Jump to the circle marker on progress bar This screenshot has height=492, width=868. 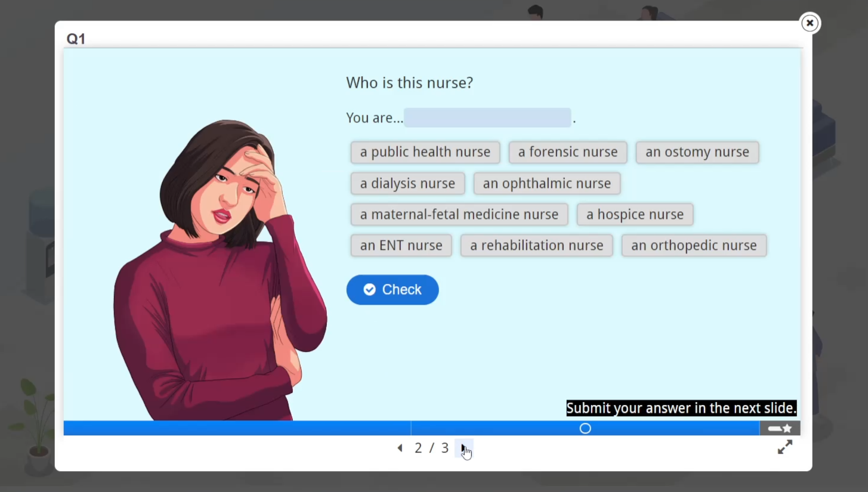tap(585, 428)
